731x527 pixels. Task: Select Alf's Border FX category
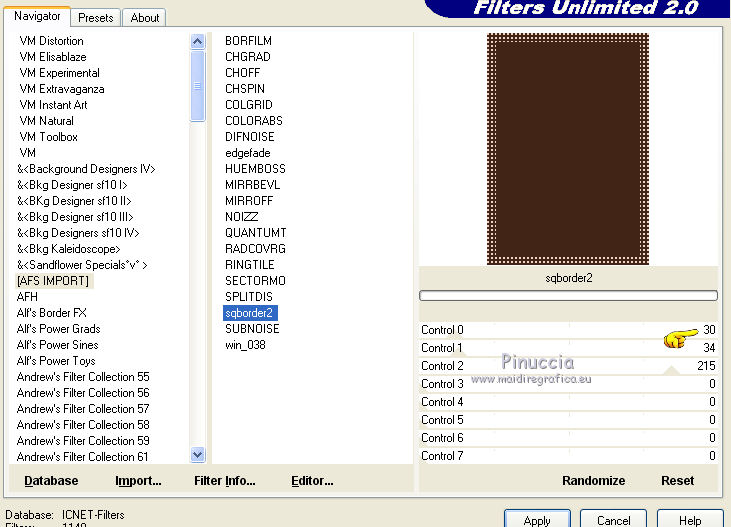[51, 313]
